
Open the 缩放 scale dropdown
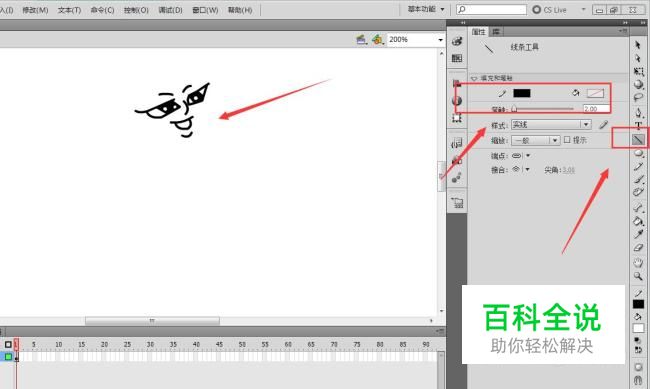point(536,140)
